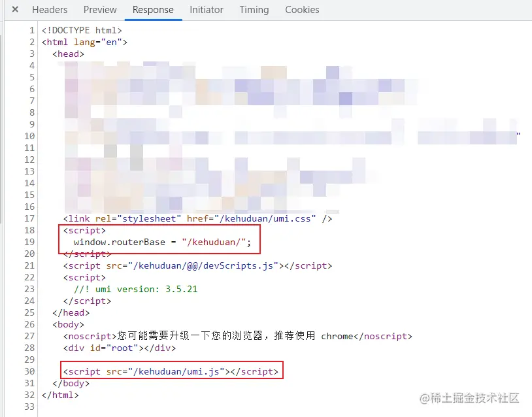Click the closing head tag
The height and width of the screenshot is (417, 532).
[x=71, y=313]
